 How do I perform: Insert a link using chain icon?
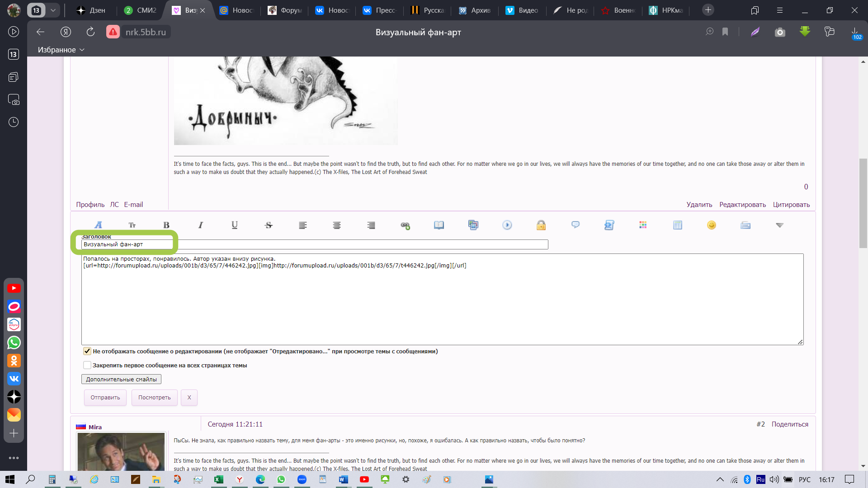coord(405,225)
